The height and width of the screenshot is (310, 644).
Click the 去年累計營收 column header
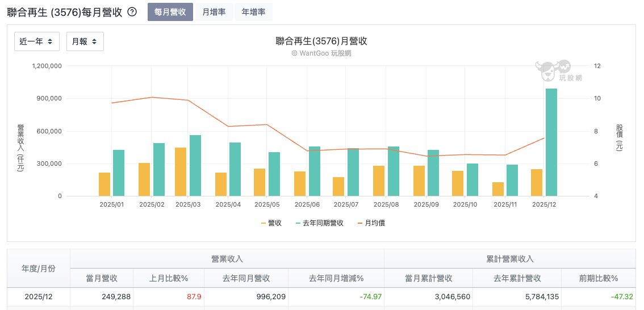tap(517, 278)
